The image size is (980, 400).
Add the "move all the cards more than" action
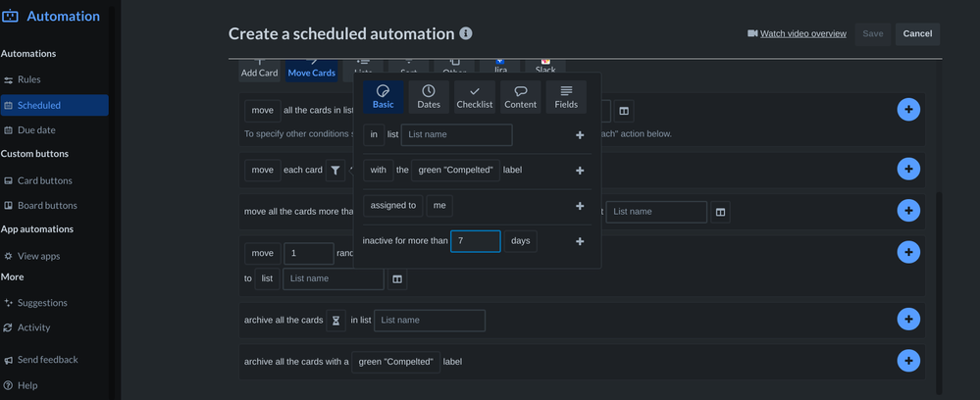(908, 210)
